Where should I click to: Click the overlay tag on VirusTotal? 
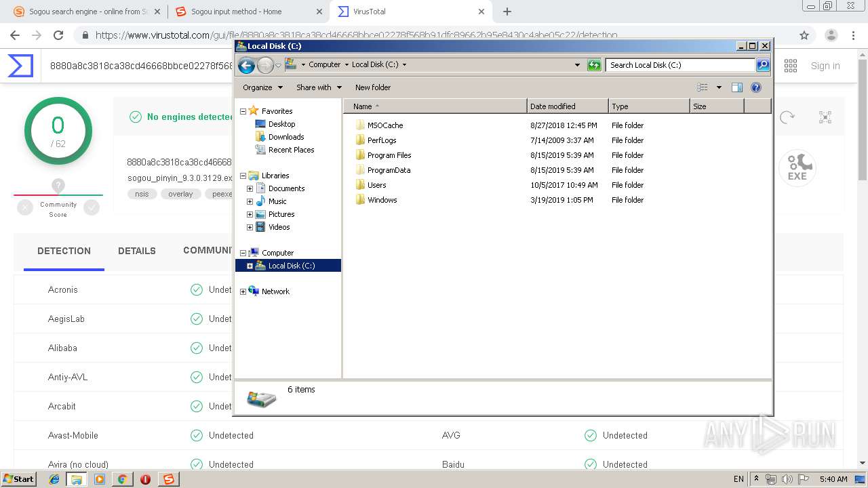pyautogui.click(x=180, y=194)
